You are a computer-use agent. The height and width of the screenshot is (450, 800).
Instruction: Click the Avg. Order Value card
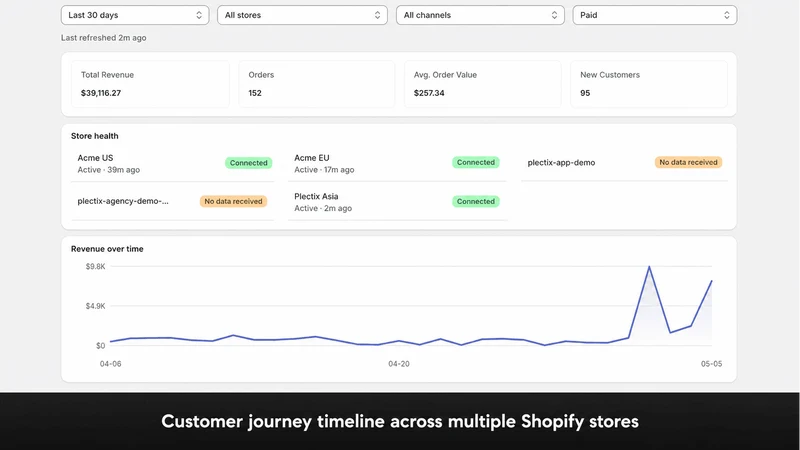pos(482,84)
